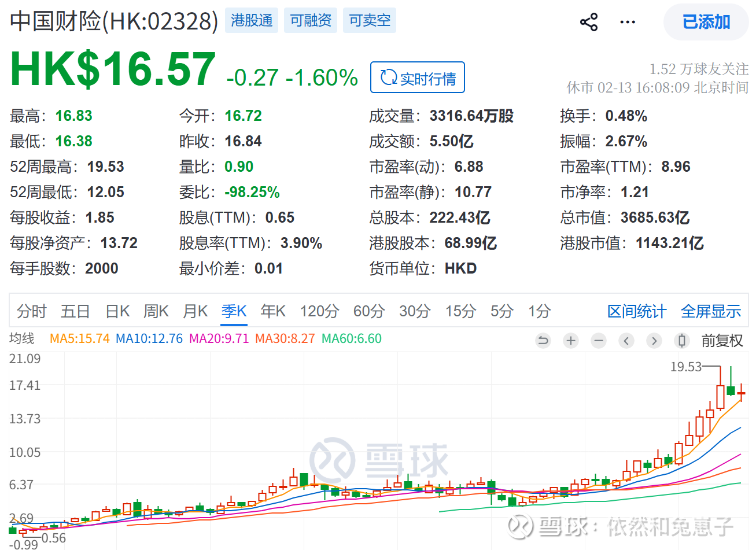Switch to the 60分 chart tab

point(369,311)
